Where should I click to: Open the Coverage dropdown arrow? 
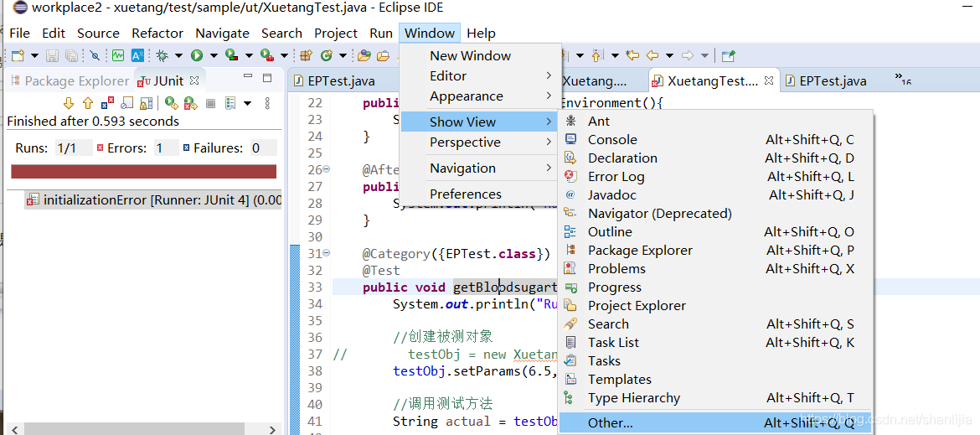pyautogui.click(x=249, y=55)
